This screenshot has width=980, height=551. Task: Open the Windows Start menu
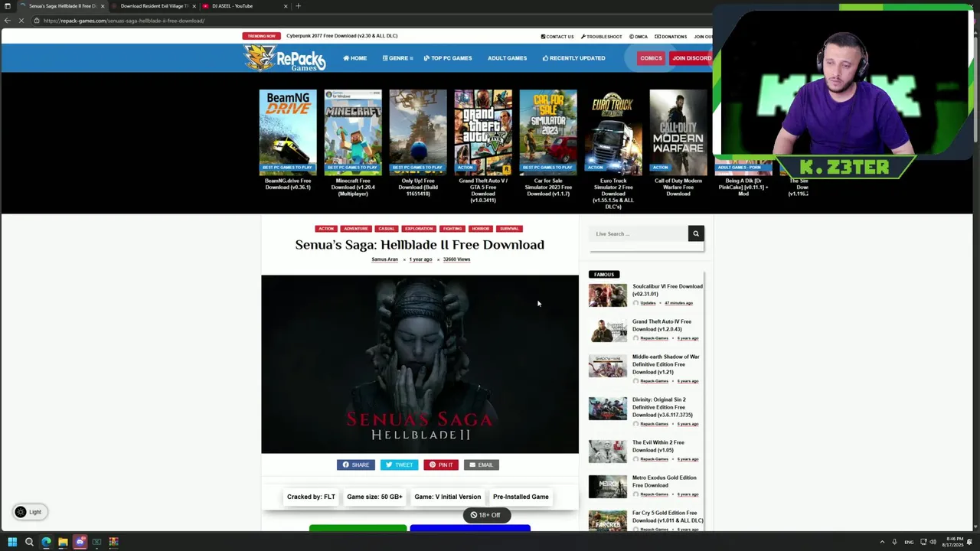tap(12, 542)
